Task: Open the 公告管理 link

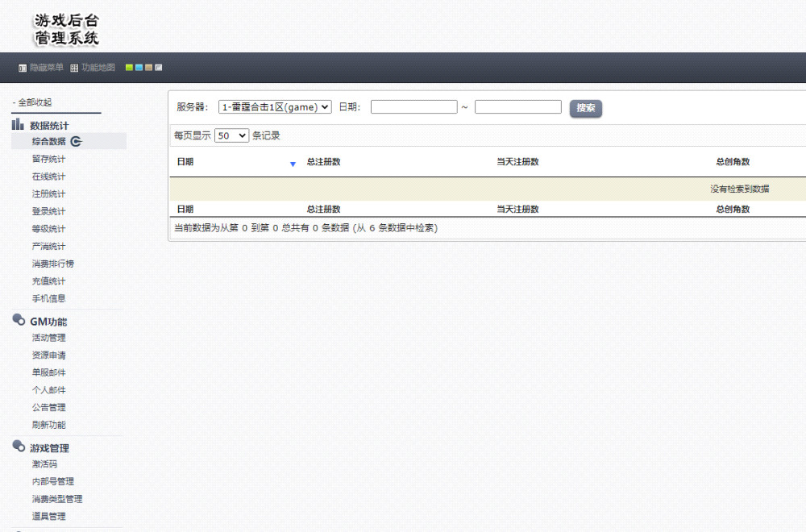Action: coord(48,407)
